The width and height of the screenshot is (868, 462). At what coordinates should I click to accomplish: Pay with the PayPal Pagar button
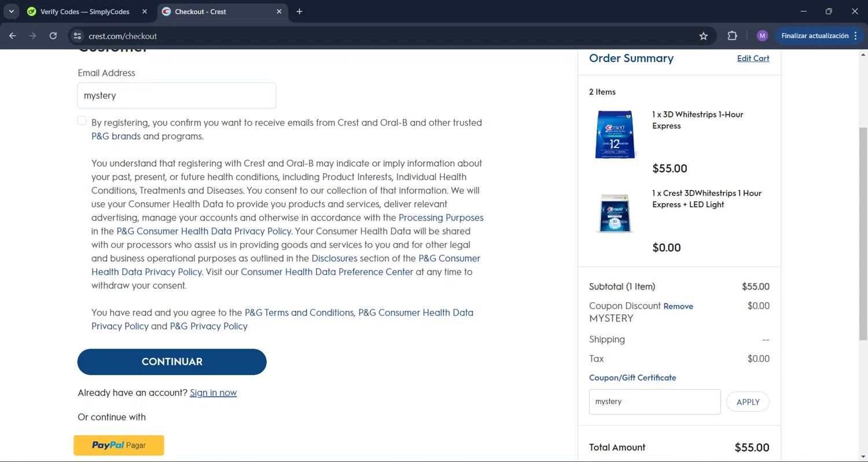point(119,445)
